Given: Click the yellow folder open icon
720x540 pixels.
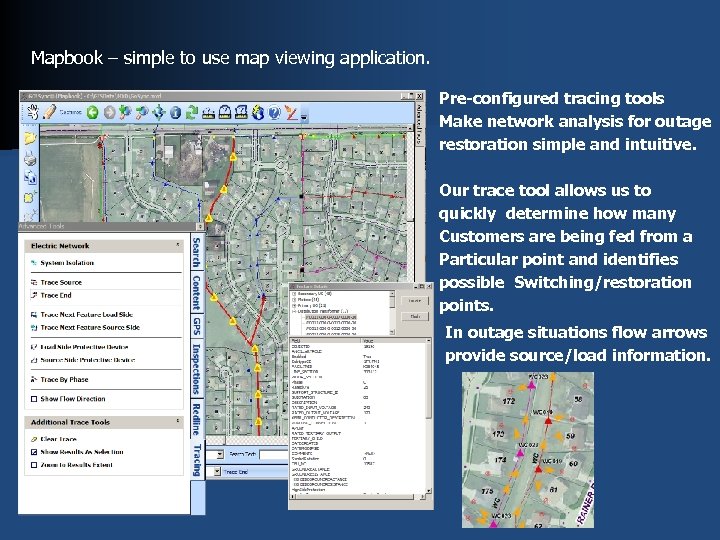Looking at the screenshot, I should tap(30, 138).
